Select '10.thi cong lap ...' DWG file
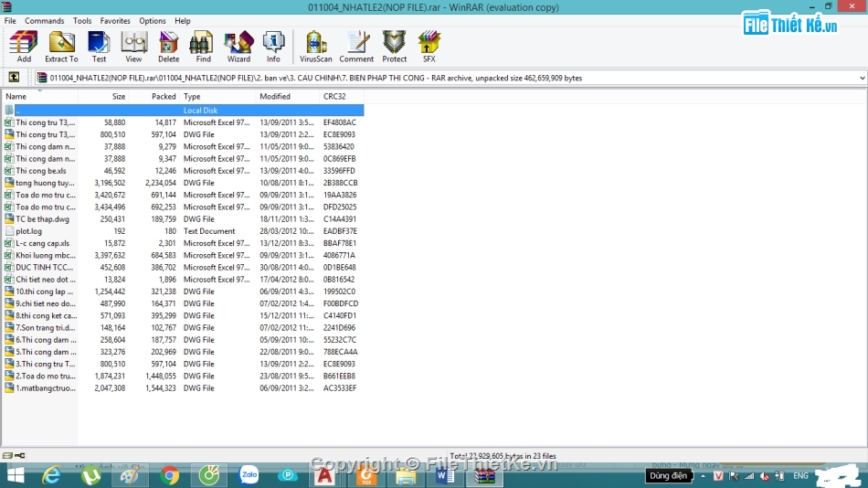868x488 pixels. pos(44,292)
